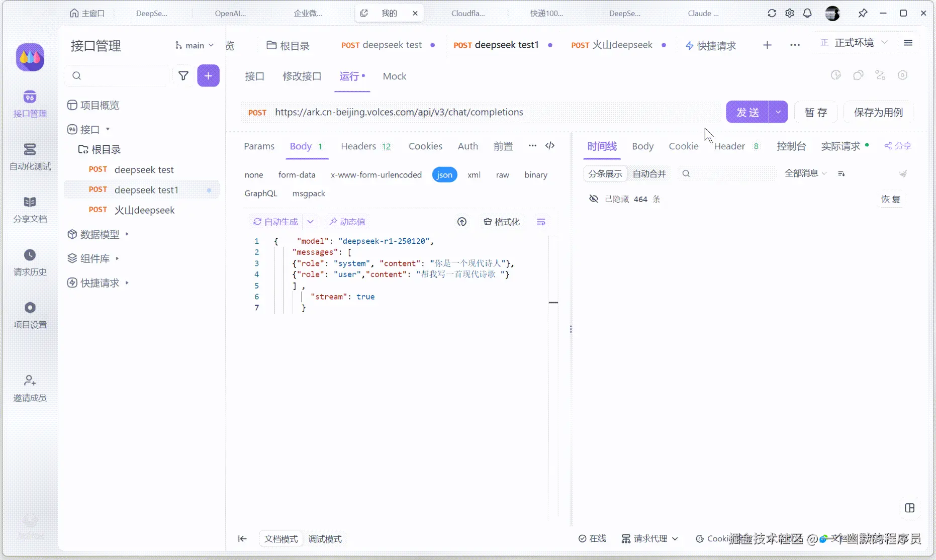936x560 pixels.
Task: Switch to the Mock tab
Action: tap(395, 76)
